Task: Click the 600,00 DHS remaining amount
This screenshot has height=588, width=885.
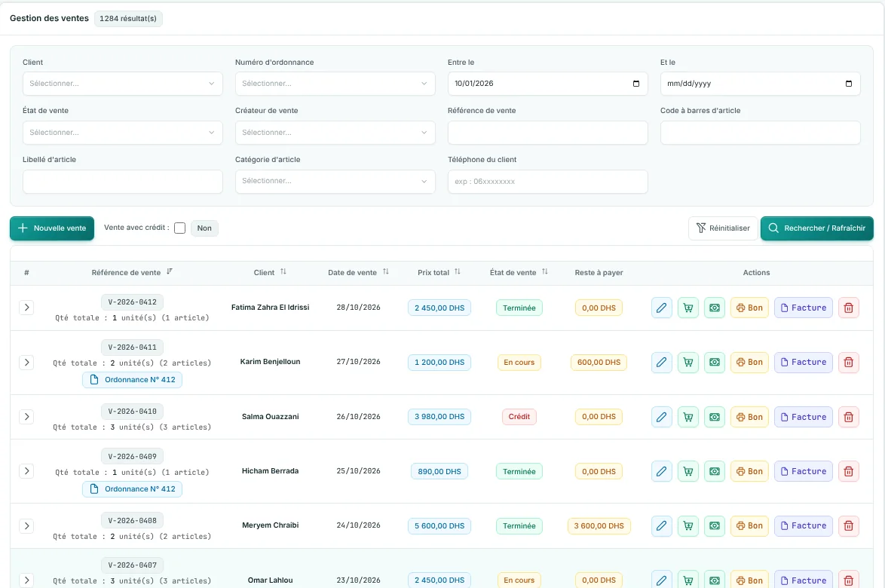Action: pos(599,363)
